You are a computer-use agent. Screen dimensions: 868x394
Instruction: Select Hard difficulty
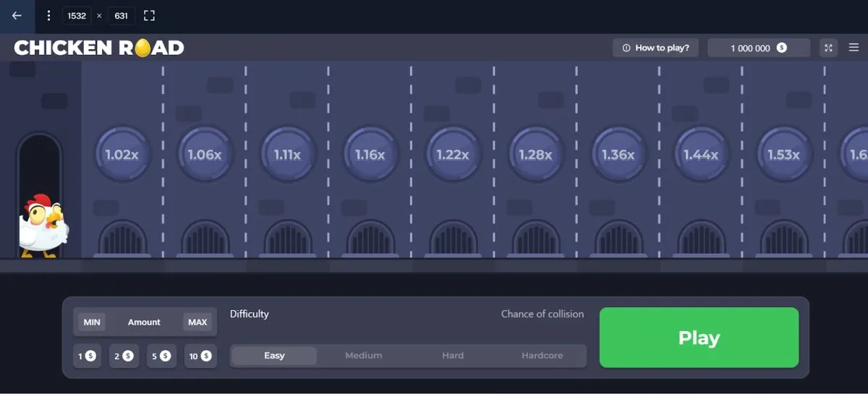pos(453,356)
